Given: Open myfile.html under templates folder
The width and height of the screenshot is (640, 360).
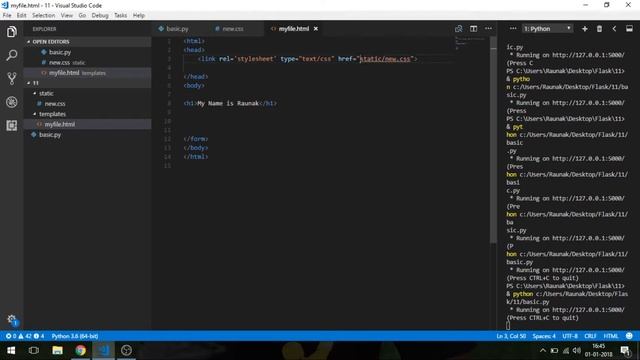Looking at the screenshot, I should tap(88, 124).
